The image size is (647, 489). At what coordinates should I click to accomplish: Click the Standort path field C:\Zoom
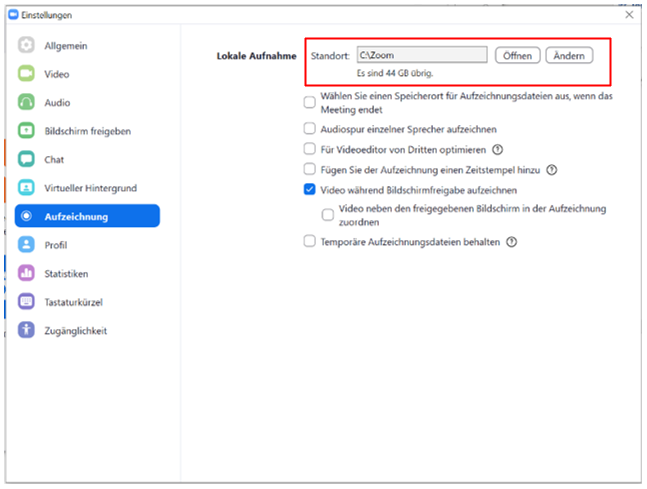(x=422, y=55)
